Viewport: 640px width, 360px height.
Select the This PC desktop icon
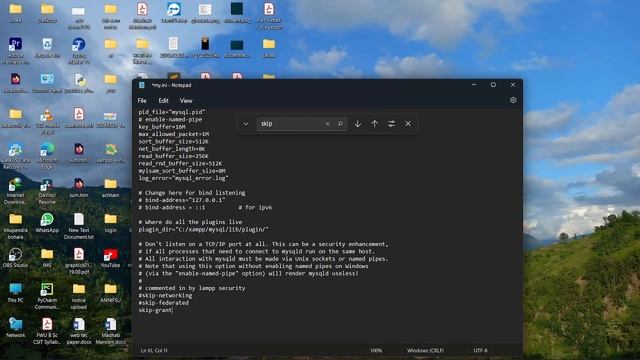tap(16, 293)
